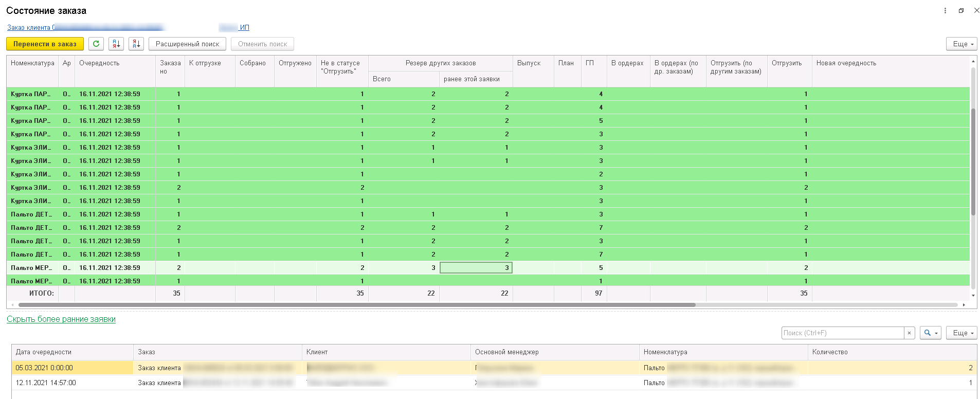The width and height of the screenshot is (980, 399).
Task: Sort the list ascending А–Я
Action: [x=116, y=44]
